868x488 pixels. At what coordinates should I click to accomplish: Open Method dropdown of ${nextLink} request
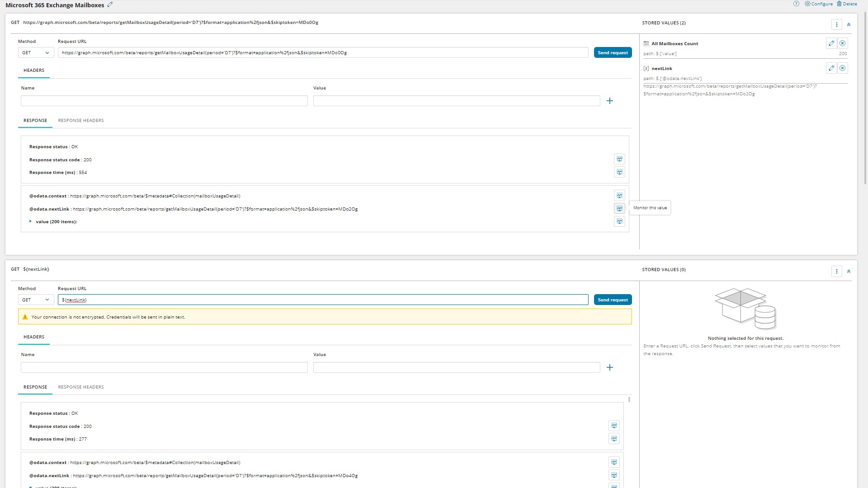(x=36, y=300)
